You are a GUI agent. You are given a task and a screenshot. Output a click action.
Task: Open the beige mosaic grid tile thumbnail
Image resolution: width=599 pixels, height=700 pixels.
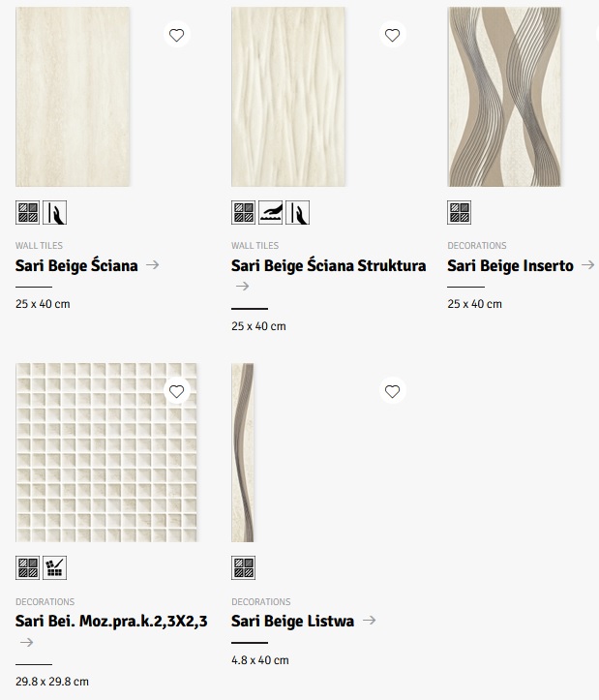click(x=106, y=452)
